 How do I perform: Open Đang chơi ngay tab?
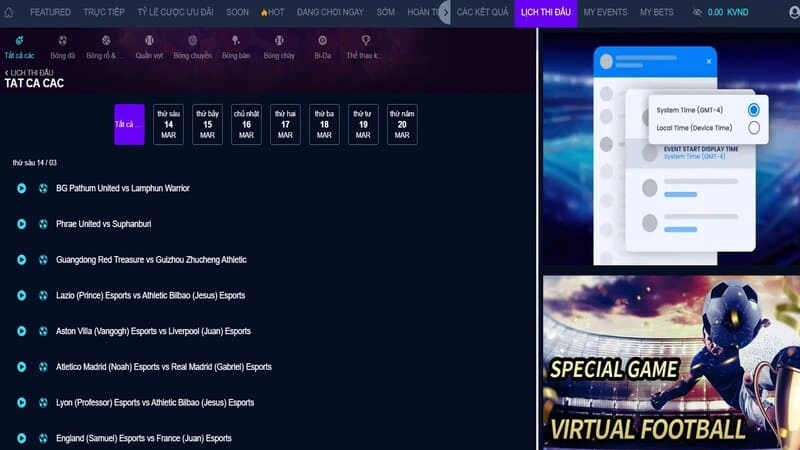click(330, 12)
